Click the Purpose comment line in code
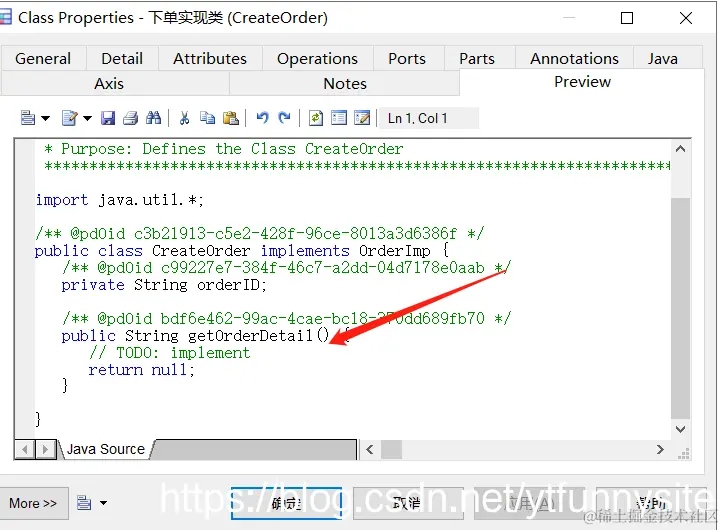724x530 pixels. (x=223, y=149)
